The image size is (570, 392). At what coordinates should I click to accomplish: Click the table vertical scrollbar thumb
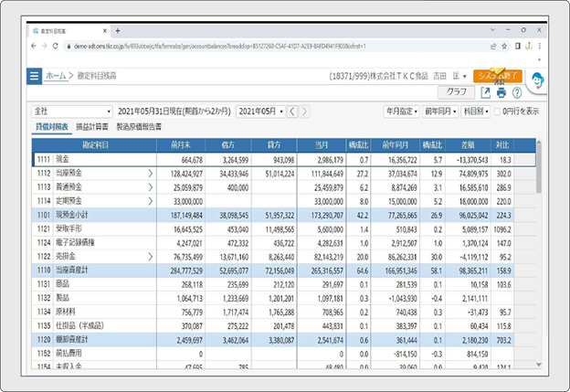coord(539,169)
